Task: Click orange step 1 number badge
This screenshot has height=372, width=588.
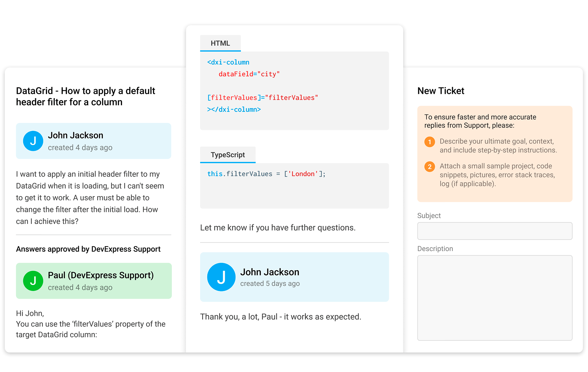Action: pyautogui.click(x=430, y=142)
